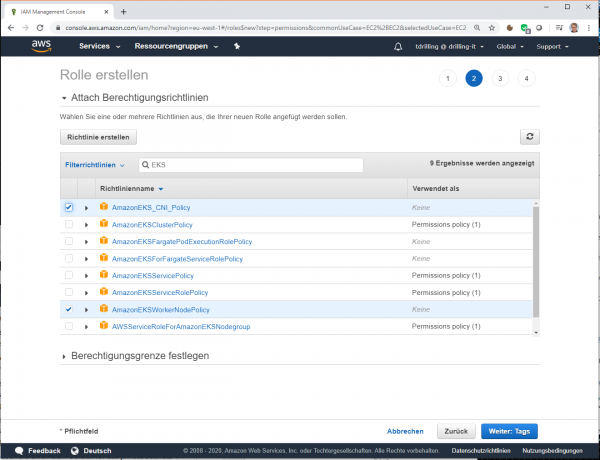
Task: Expand details of AmazonEKSServicePolicy row
Action: click(86, 276)
